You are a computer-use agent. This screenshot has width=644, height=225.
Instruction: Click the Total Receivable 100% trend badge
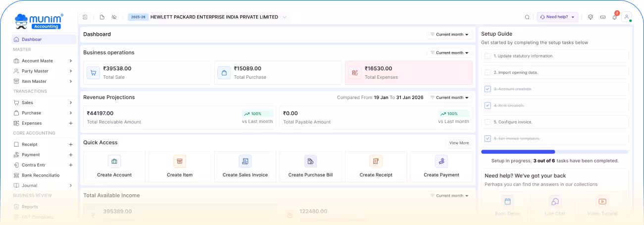coord(257,113)
